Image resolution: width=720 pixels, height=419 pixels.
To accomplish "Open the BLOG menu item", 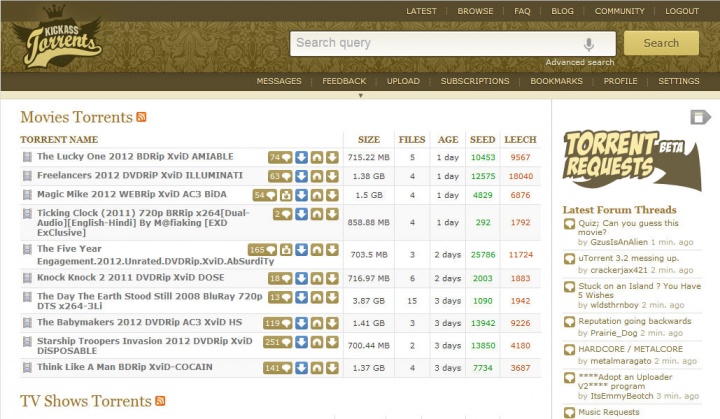I will 562,11.
